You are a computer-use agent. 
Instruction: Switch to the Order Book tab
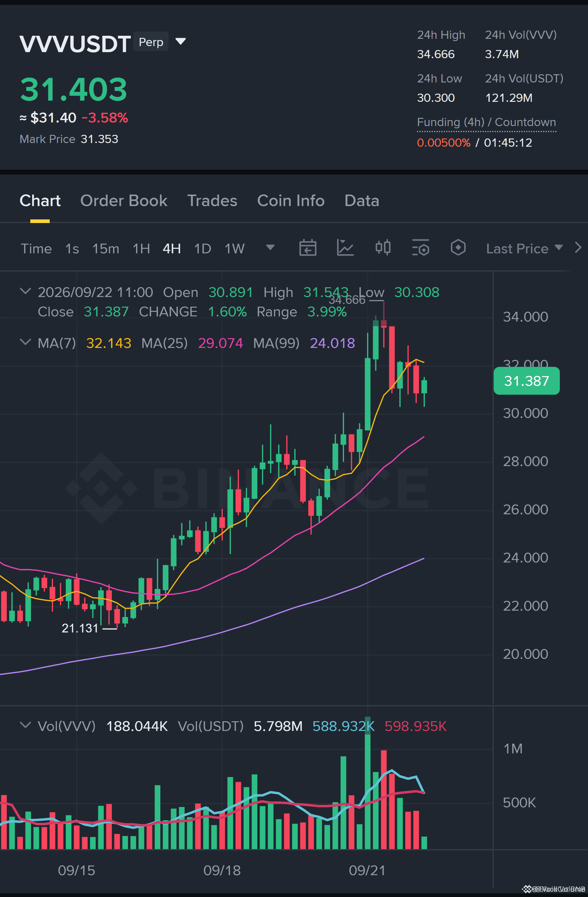tap(124, 201)
